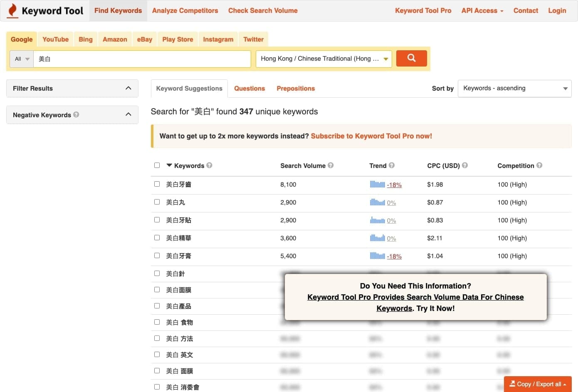Click the 0% trend link for 美白丸
578x392 pixels.
point(391,203)
